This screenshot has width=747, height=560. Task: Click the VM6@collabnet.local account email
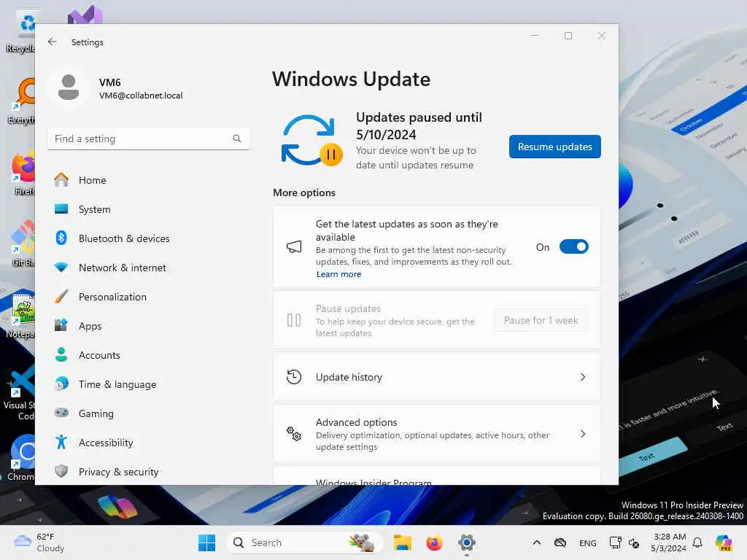coord(141,96)
